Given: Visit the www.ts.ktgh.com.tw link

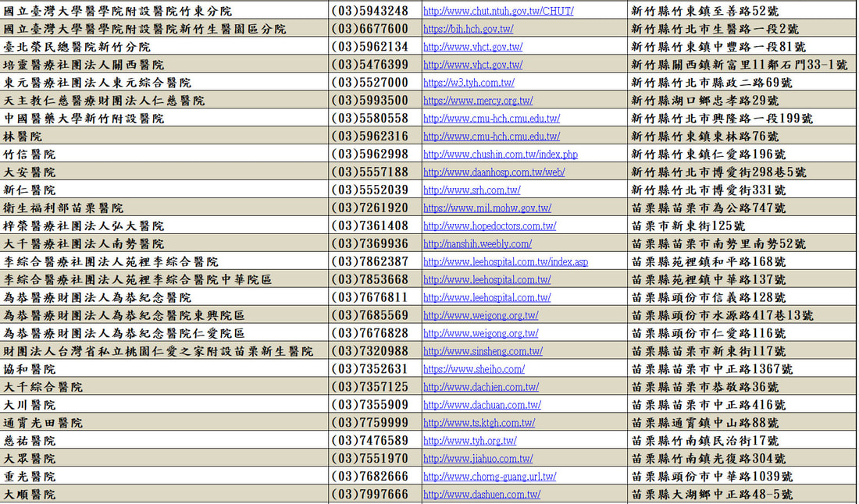Looking at the screenshot, I should coord(479,423).
